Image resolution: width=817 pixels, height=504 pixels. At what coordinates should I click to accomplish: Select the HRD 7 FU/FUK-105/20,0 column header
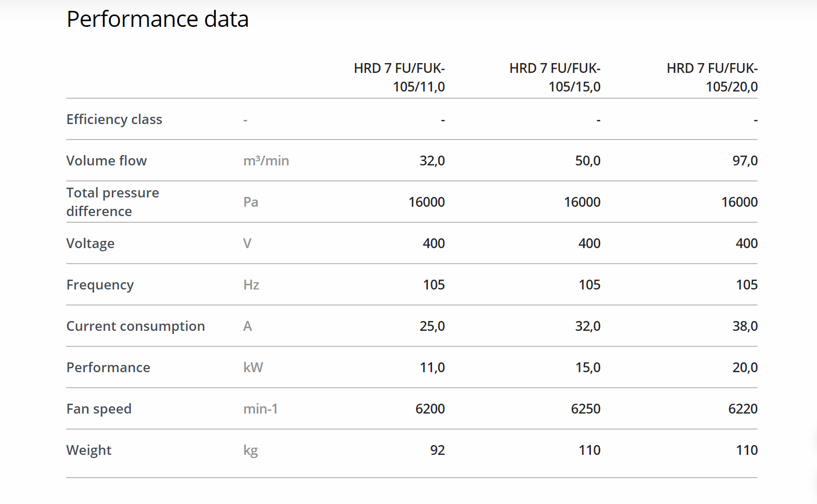(x=712, y=78)
